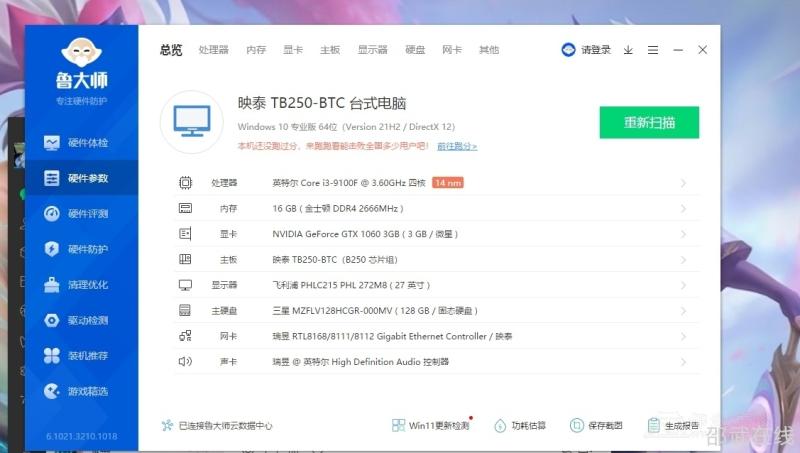Open 硬件防护 shield section
Image resolution: width=800 pixels, height=453 pixels.
[x=86, y=249]
